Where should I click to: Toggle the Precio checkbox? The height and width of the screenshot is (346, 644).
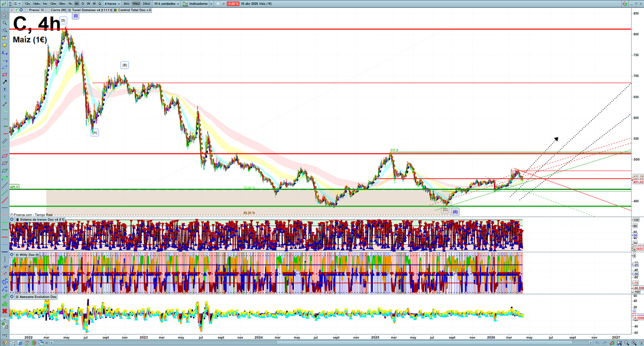[x=27, y=10]
